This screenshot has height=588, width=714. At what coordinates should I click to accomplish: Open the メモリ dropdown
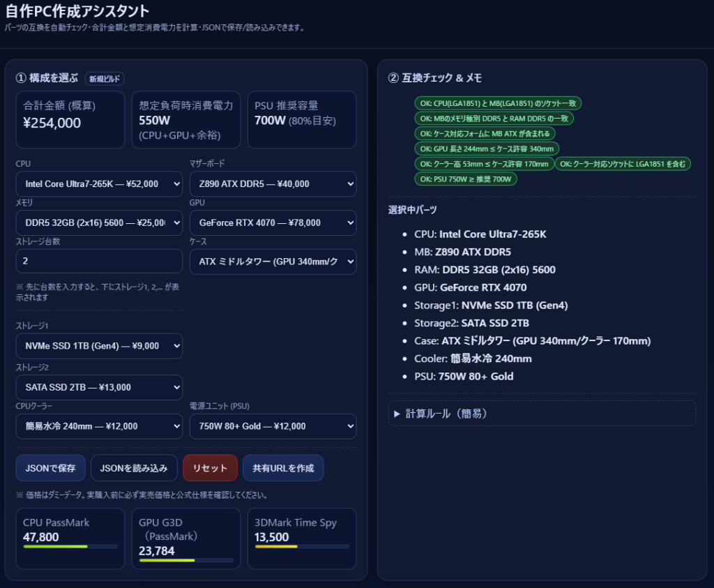point(99,223)
